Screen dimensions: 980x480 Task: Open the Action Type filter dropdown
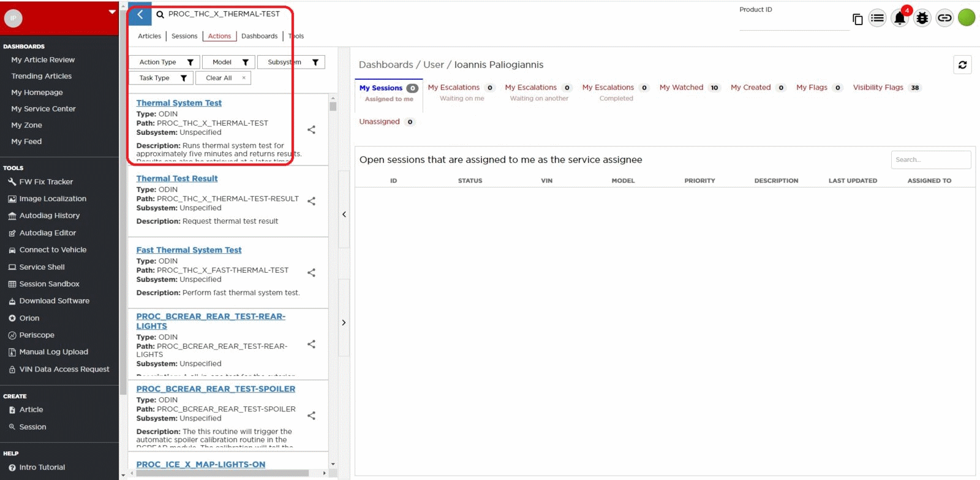tap(164, 63)
